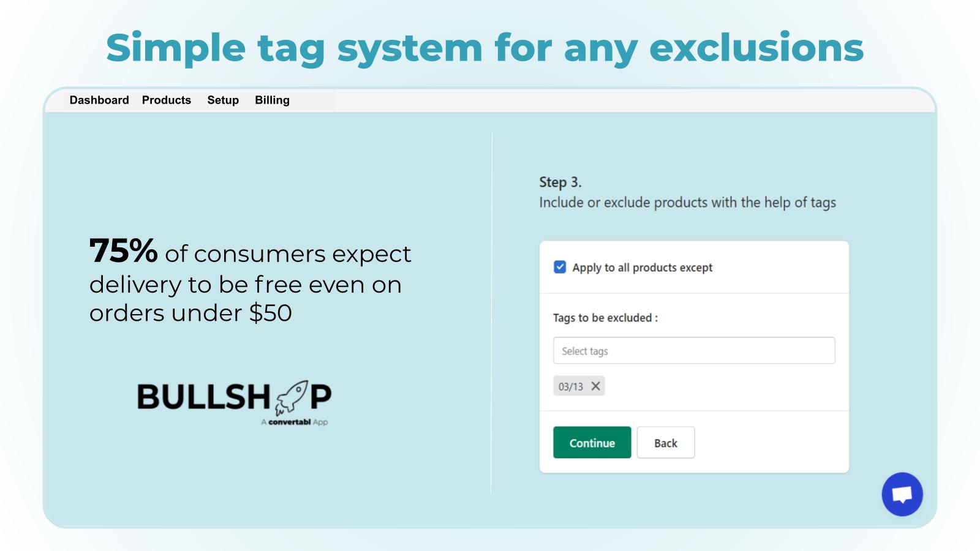Open the Dashboard tab

[x=99, y=100]
